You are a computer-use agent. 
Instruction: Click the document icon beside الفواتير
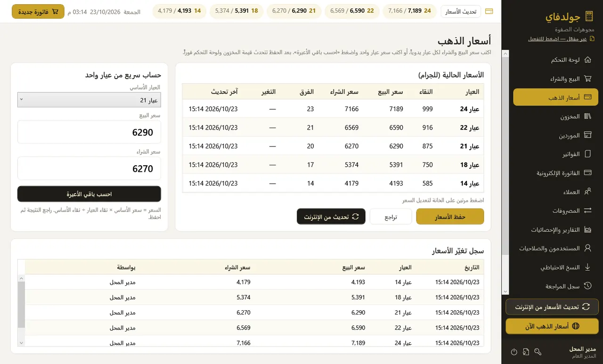(x=587, y=154)
